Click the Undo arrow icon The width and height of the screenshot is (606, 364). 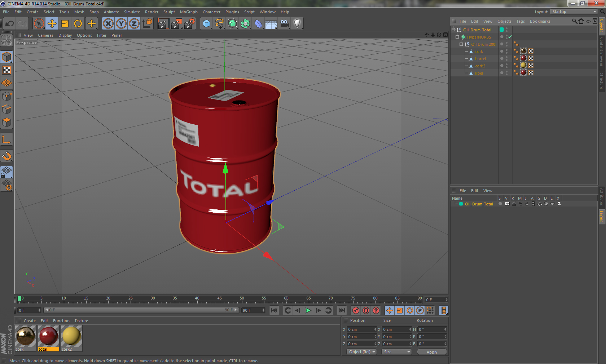pos(10,24)
